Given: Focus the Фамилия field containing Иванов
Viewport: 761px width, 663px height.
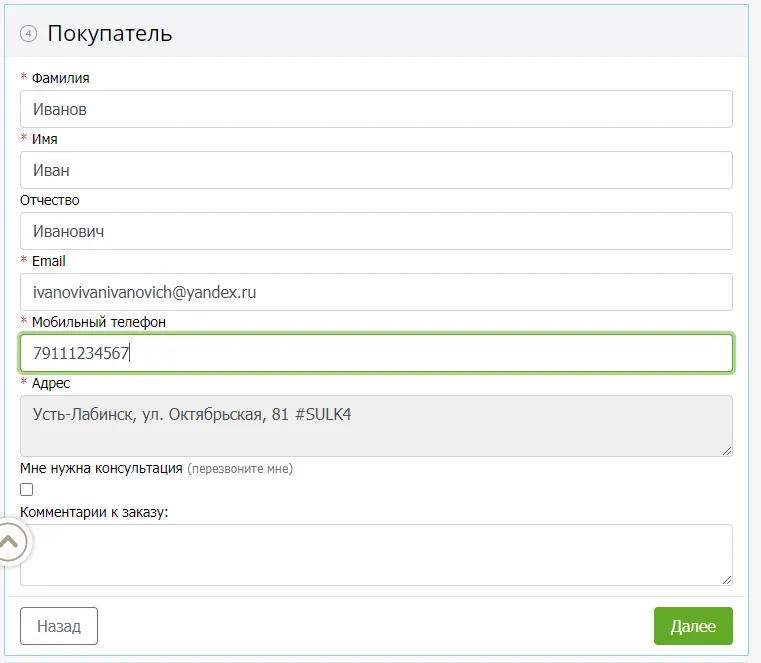Looking at the screenshot, I should click(376, 109).
